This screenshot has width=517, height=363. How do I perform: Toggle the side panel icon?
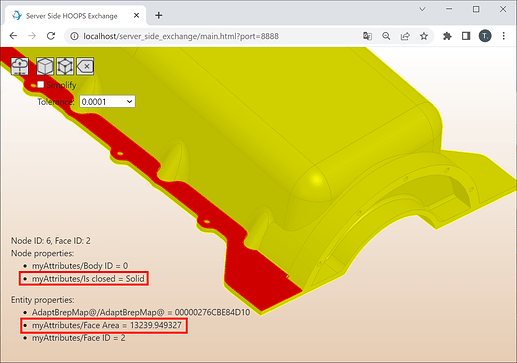(466, 36)
